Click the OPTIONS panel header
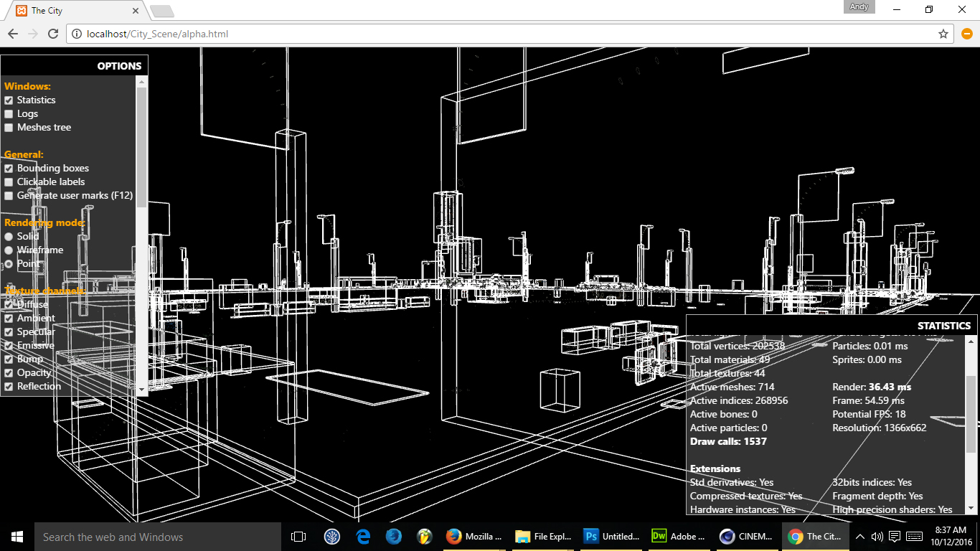Screen dimensions: 980x551 [74, 66]
